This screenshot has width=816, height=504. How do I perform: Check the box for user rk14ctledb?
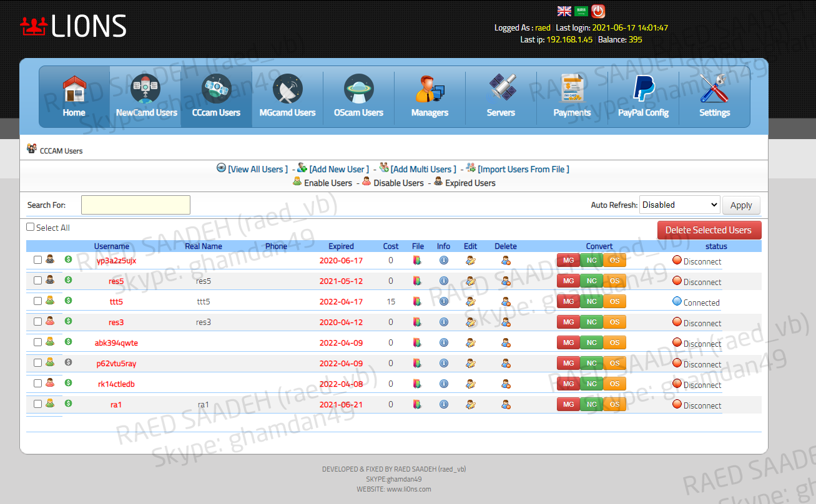(38, 384)
